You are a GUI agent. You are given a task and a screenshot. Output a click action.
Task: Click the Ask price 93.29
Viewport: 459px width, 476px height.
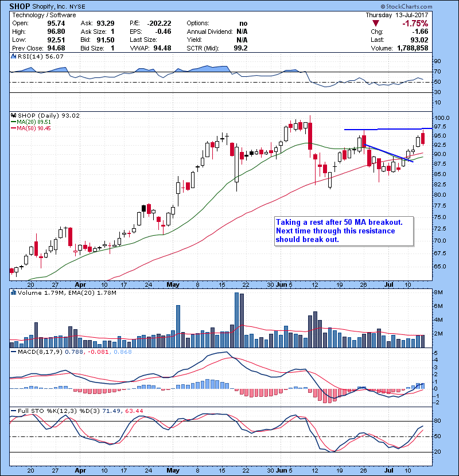tap(106, 24)
